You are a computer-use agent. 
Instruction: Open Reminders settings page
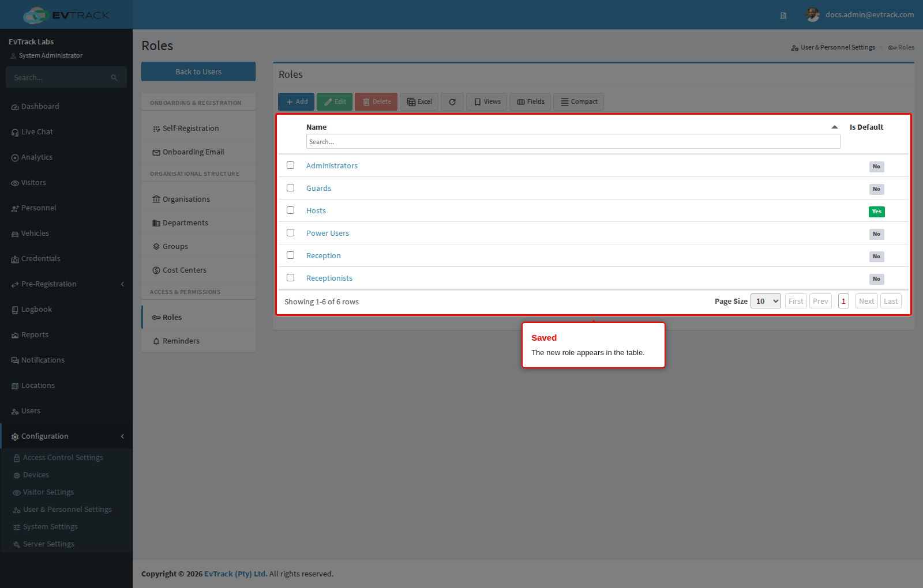click(198, 341)
